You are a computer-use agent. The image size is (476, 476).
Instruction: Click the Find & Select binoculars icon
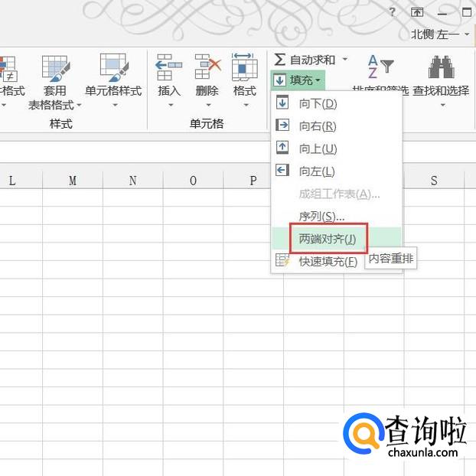click(x=441, y=67)
